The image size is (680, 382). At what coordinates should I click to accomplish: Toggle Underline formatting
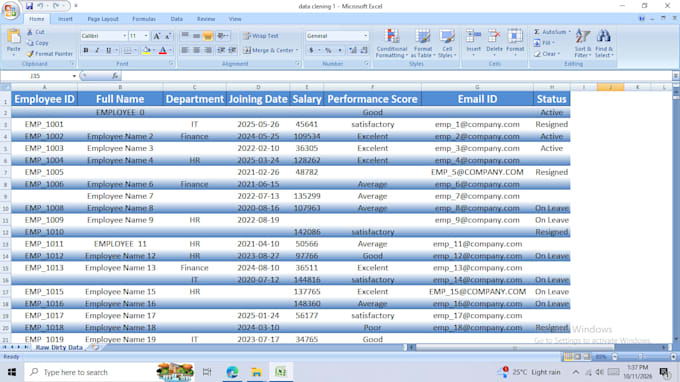[x=108, y=50]
